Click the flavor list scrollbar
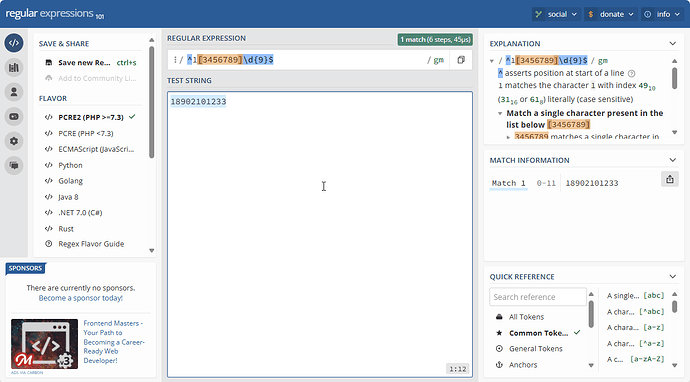The width and height of the screenshot is (690, 382). pyautogui.click(x=151, y=102)
